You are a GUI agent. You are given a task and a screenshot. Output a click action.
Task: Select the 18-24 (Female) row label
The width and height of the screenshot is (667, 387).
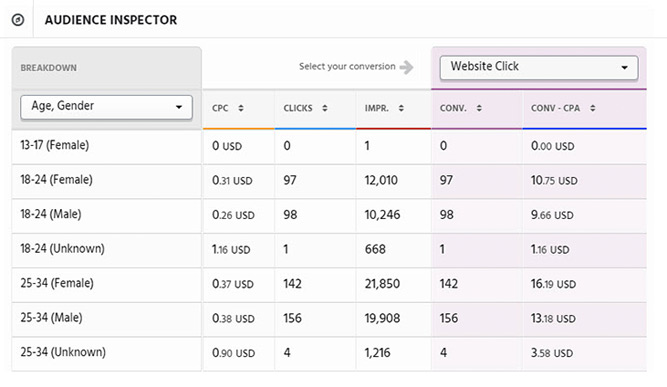coord(56,180)
